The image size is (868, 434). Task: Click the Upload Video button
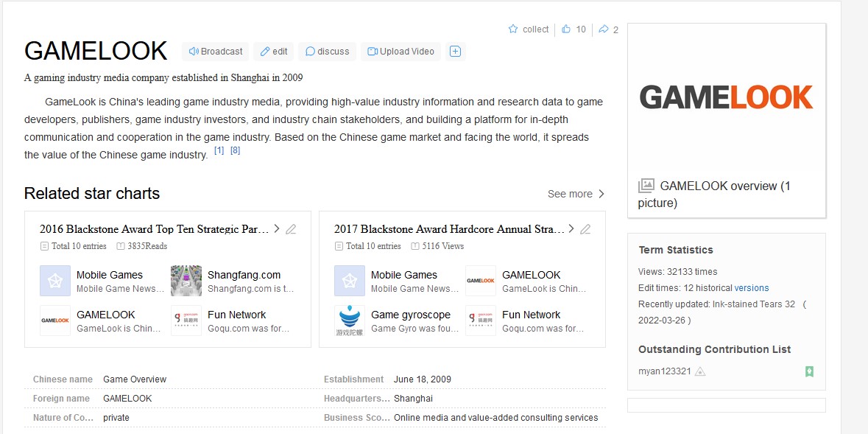tap(401, 52)
